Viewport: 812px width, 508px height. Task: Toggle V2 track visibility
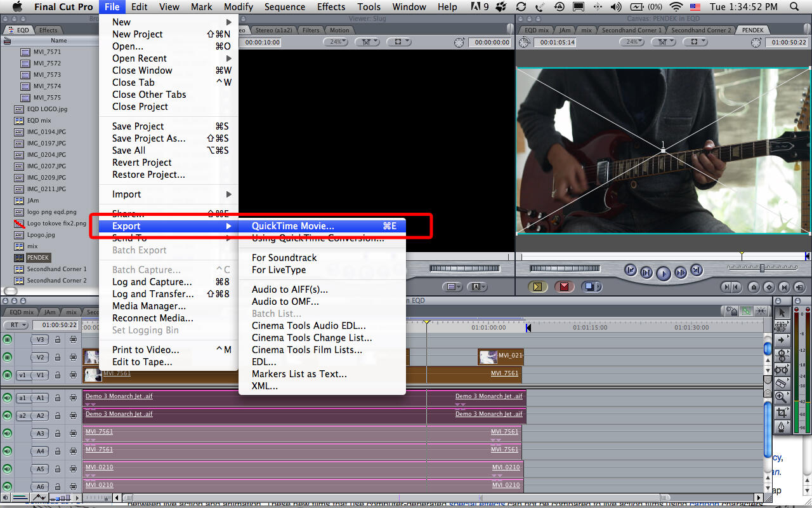[8, 358]
